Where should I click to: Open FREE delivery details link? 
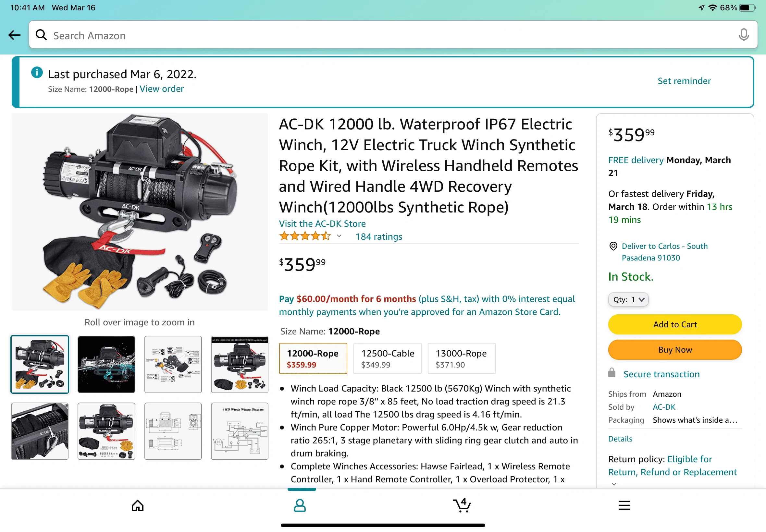point(636,160)
